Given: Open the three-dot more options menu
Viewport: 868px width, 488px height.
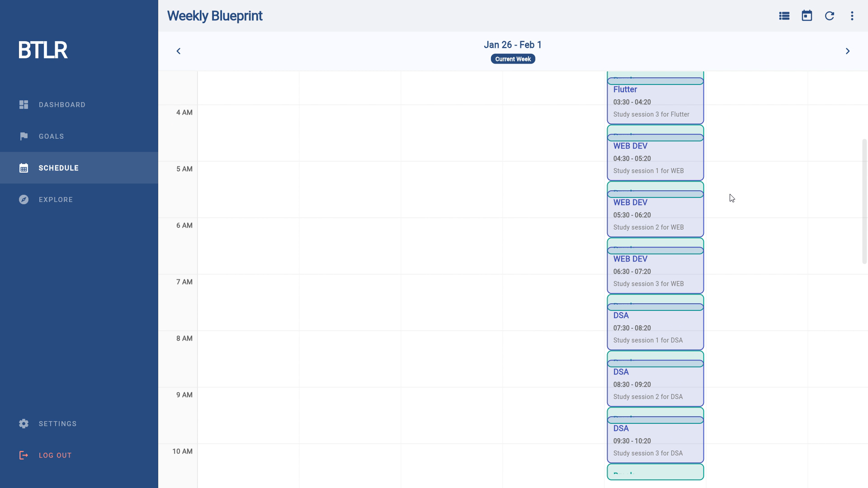Looking at the screenshot, I should 852,16.
